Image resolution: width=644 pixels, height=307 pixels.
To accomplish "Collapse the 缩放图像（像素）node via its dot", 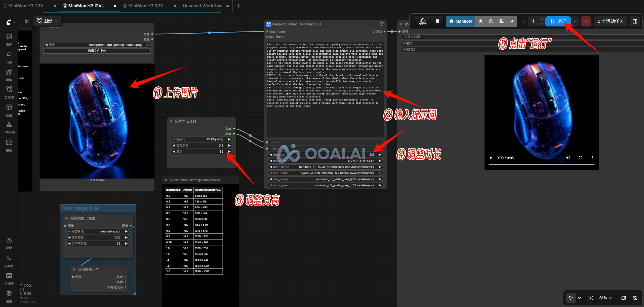I will point(66,218).
